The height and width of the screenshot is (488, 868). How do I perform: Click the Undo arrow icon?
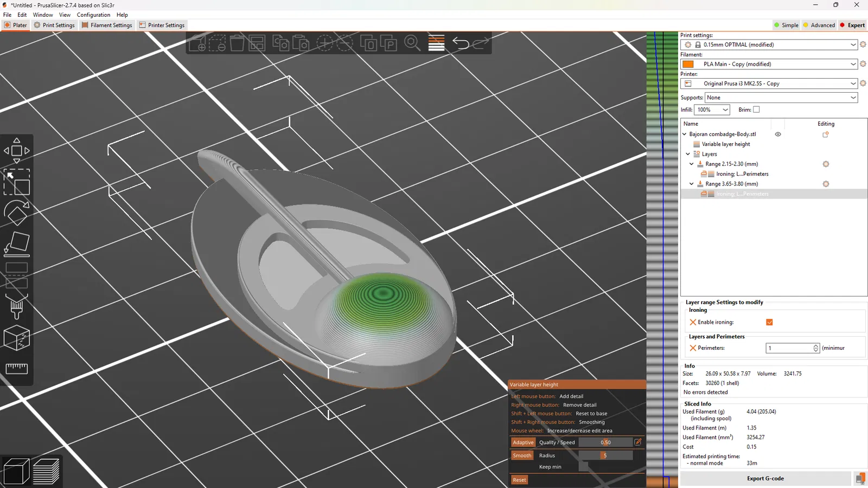point(461,43)
